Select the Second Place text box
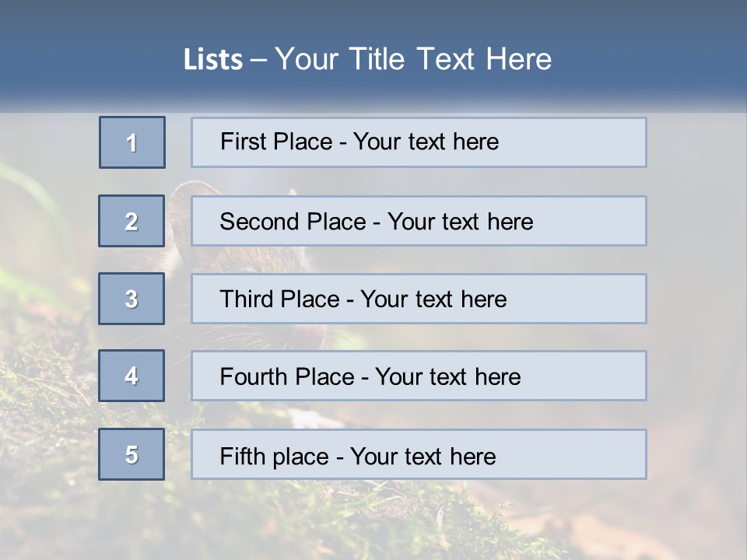 (419, 221)
